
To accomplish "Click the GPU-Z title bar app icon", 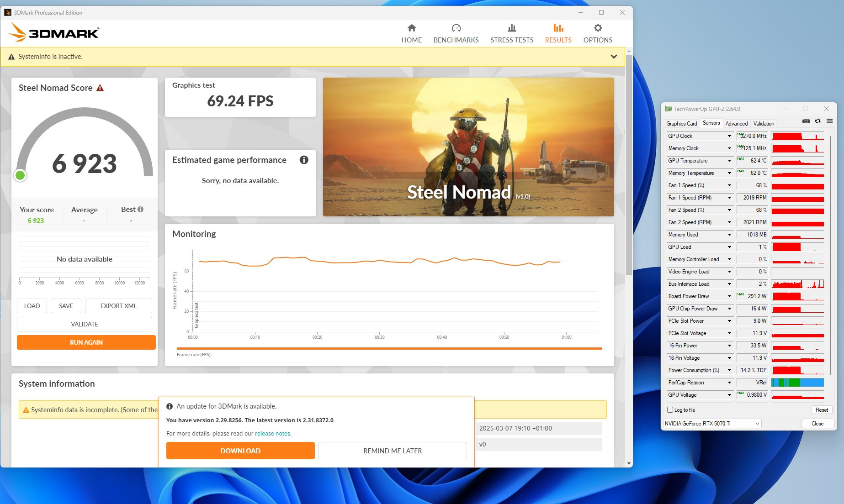I will (668, 109).
